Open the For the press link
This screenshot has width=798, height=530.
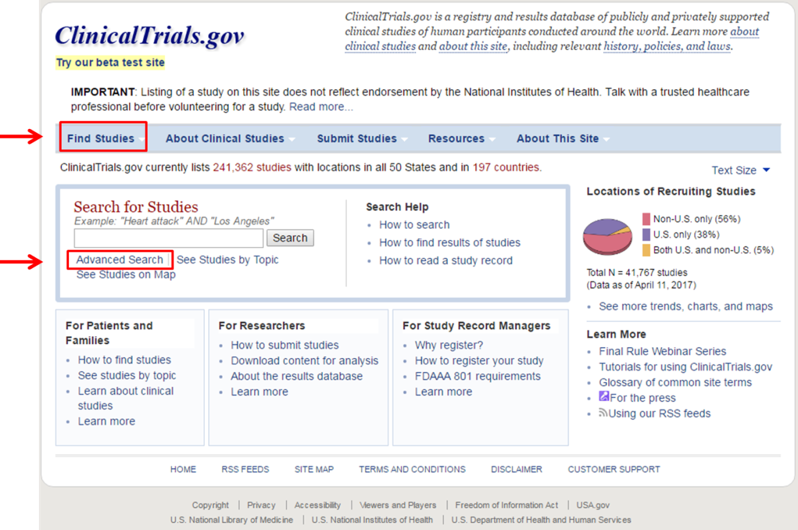(643, 398)
